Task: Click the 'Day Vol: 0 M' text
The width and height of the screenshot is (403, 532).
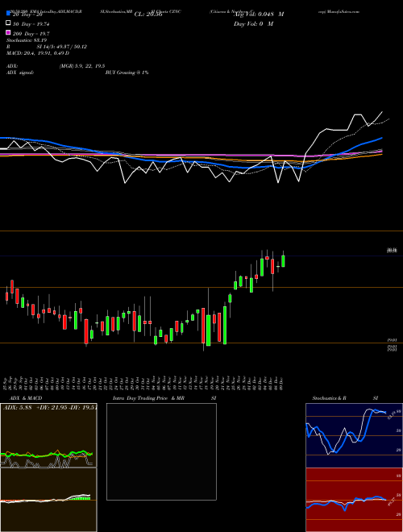Action: (254, 23)
